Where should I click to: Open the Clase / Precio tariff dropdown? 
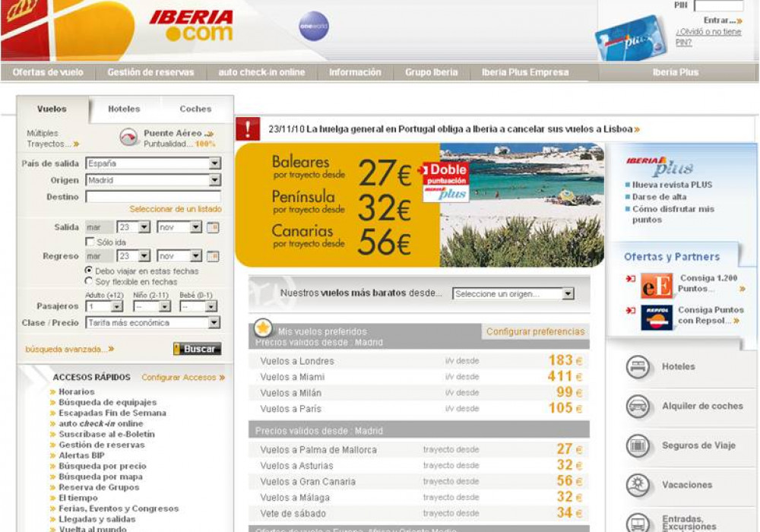click(x=153, y=323)
